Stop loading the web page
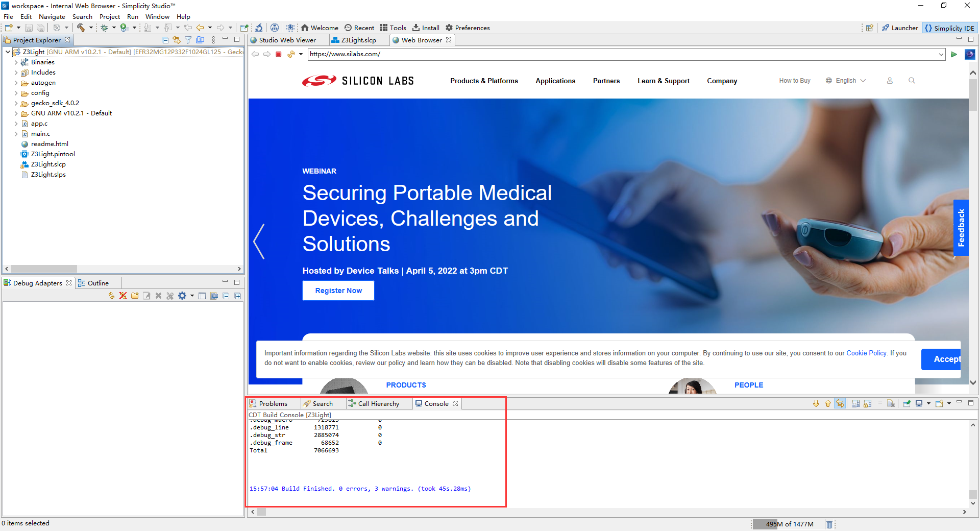 pos(279,54)
